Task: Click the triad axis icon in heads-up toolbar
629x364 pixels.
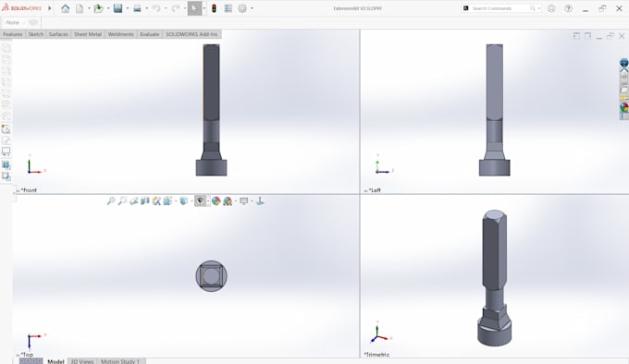Action: tap(260, 201)
